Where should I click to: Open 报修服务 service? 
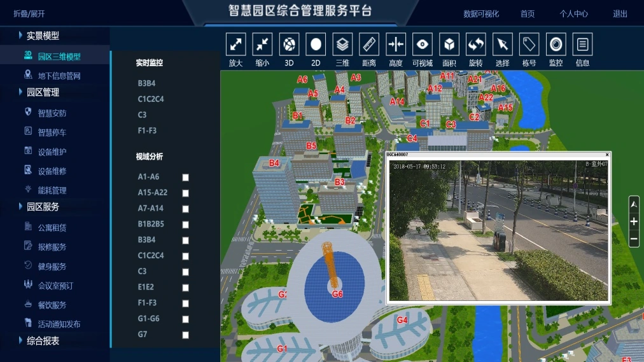(52, 247)
